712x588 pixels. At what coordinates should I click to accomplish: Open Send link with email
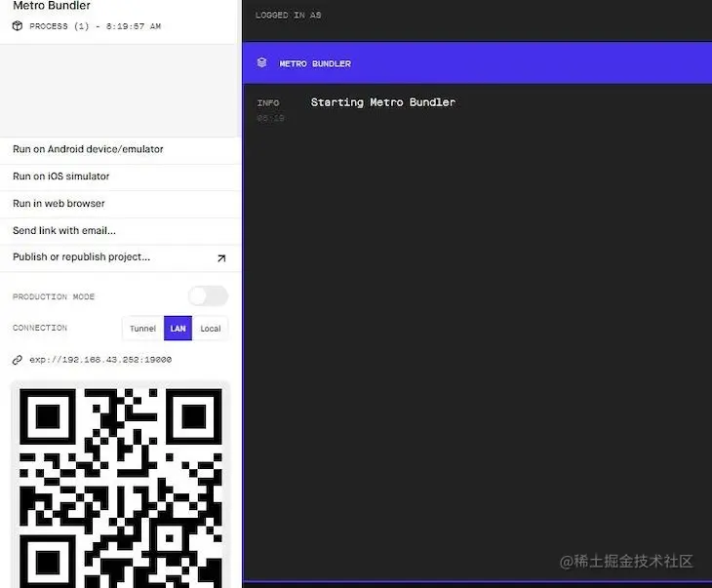click(x=120, y=231)
